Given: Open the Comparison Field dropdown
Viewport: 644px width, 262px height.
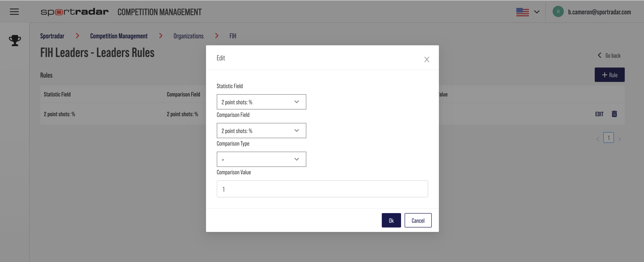Looking at the screenshot, I should click(261, 131).
